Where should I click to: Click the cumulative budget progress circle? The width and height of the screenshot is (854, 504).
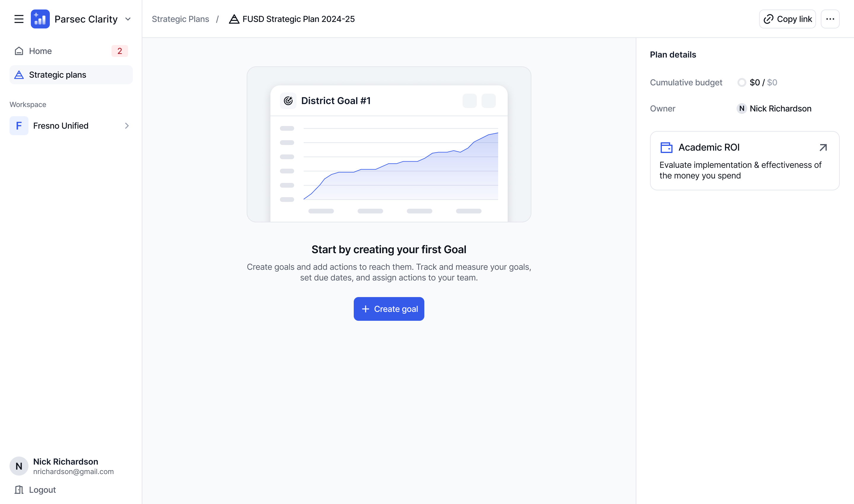point(742,82)
